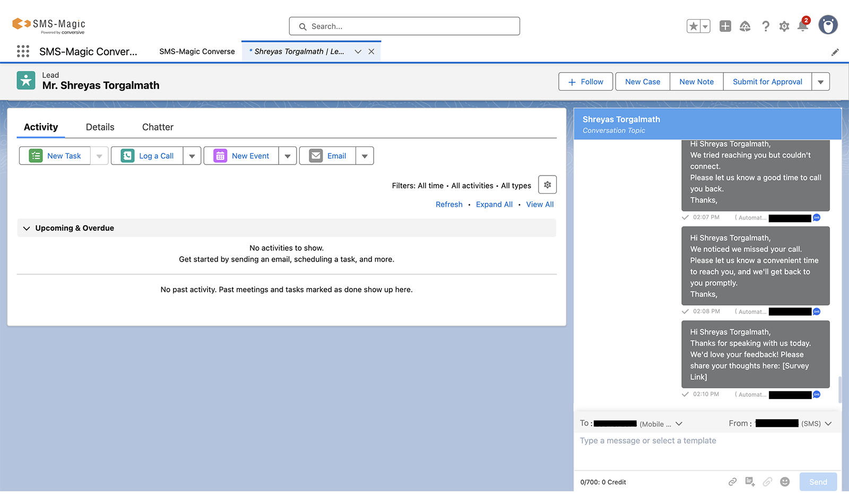Switch to the Details tab
Screen dimensions: 849x504
point(100,127)
